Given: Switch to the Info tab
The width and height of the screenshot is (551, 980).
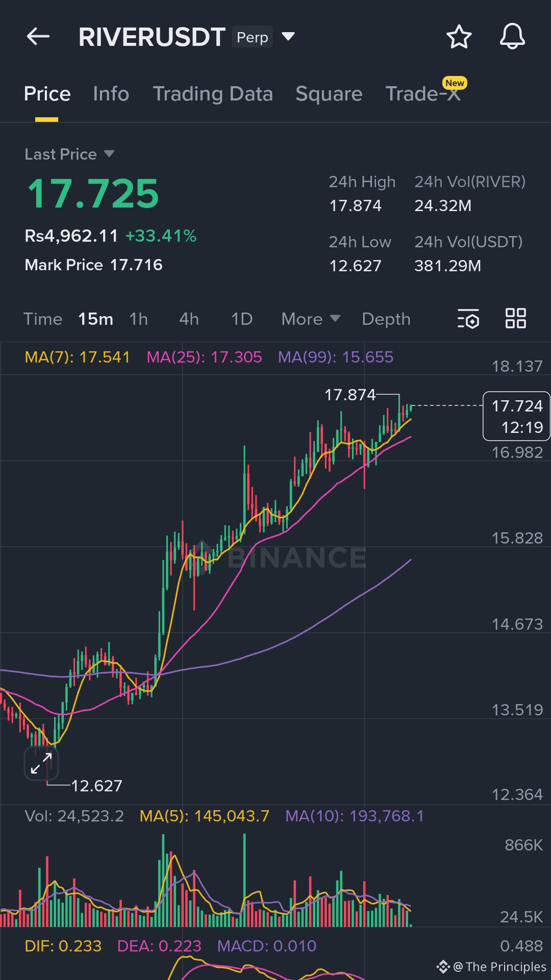Looking at the screenshot, I should [x=111, y=94].
